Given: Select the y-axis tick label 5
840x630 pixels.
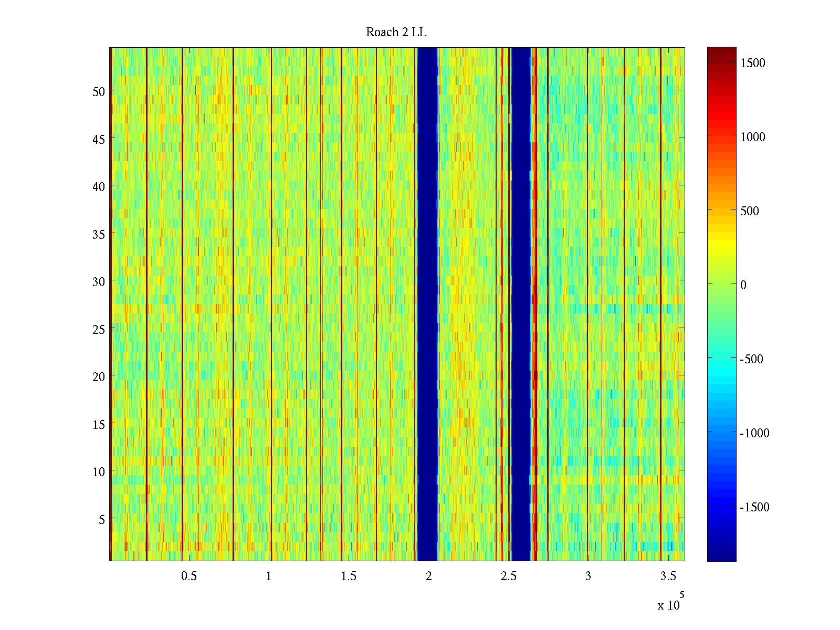Looking at the screenshot, I should (102, 519).
